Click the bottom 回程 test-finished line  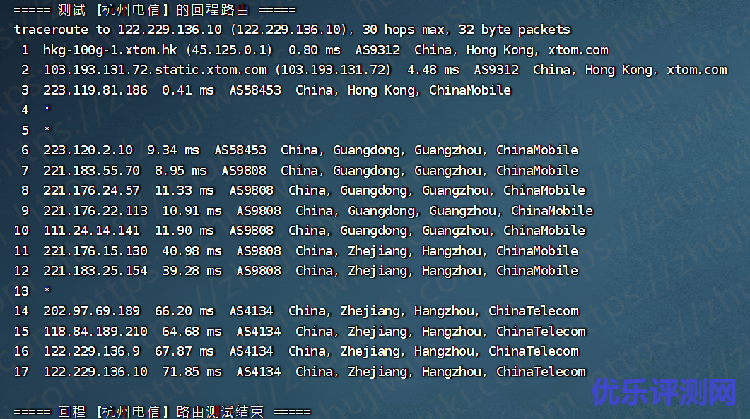click(x=162, y=412)
